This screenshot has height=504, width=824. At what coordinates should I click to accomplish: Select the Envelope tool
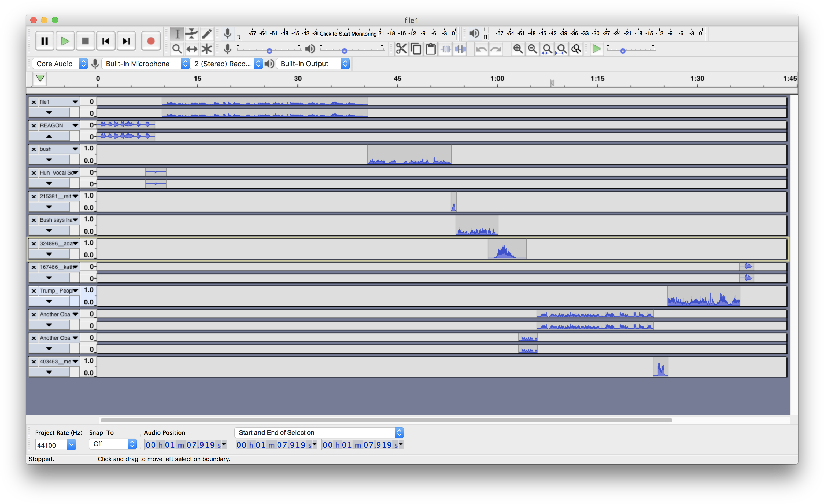192,34
